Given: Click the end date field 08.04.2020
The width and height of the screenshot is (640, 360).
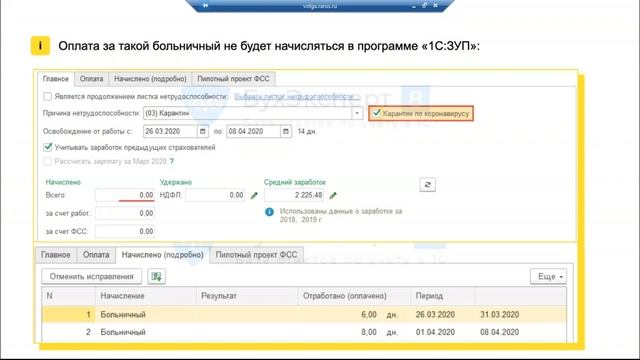Looking at the screenshot, I should pyautogui.click(x=253, y=131).
